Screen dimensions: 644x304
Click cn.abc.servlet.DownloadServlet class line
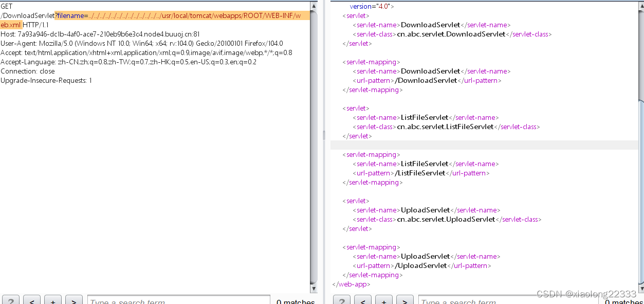click(x=452, y=34)
